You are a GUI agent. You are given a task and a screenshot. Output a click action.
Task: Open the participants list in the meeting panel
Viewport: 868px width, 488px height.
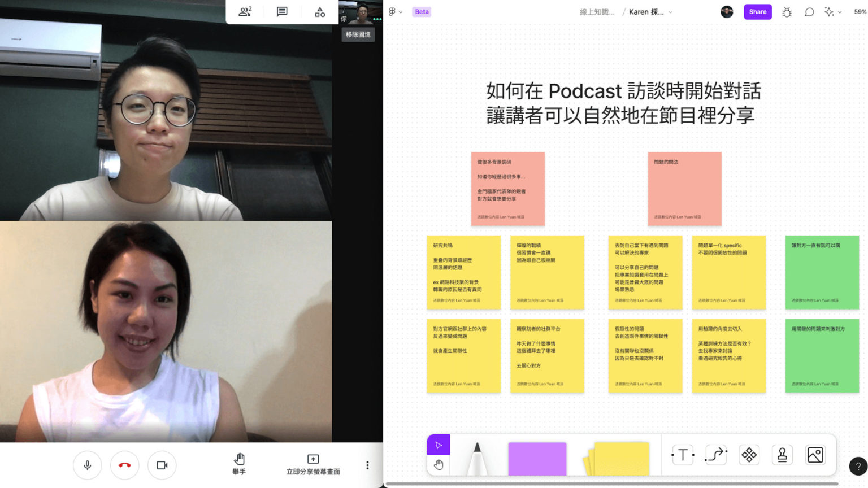coord(245,11)
